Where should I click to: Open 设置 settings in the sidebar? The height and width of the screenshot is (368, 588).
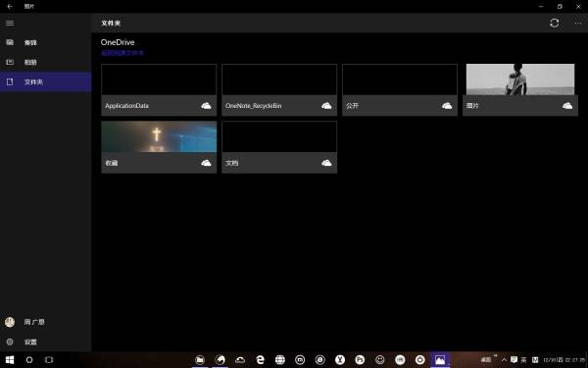coord(45,342)
